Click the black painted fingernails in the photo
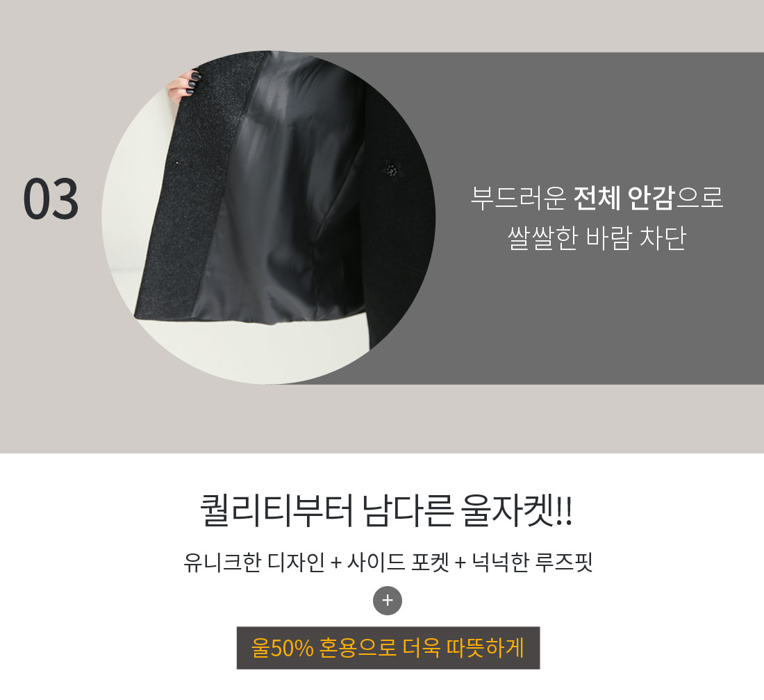This screenshot has width=764, height=700. pos(191,83)
